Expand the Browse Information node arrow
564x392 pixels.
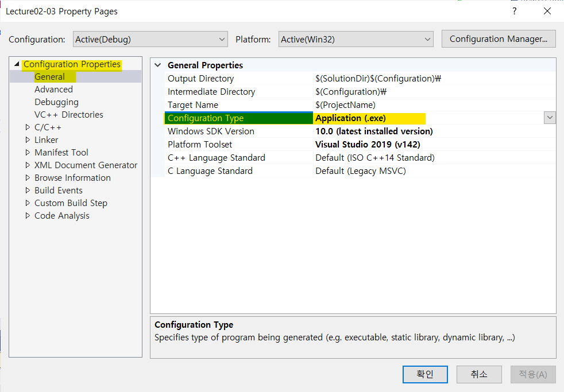coord(28,177)
